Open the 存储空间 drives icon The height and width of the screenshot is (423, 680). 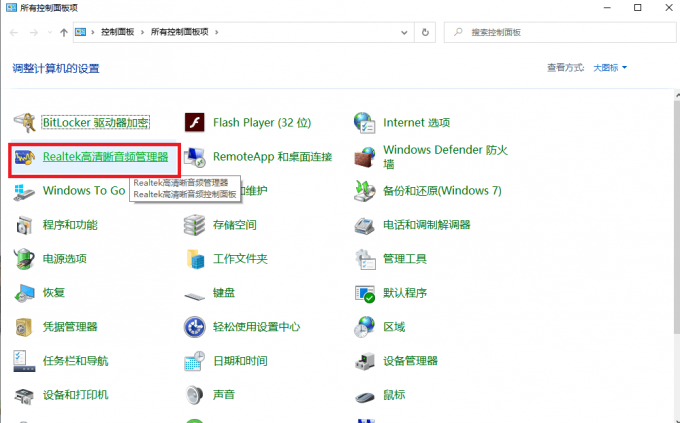point(195,225)
